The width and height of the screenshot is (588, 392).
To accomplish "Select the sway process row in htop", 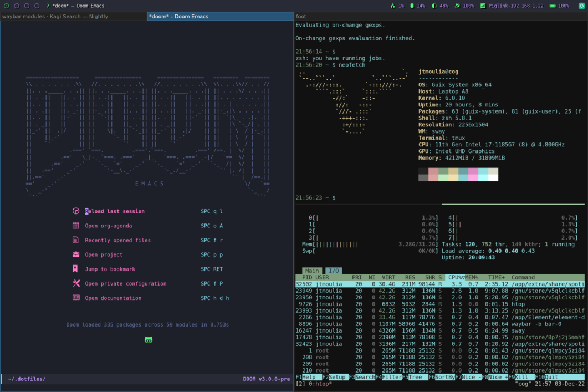I will pyautogui.click(x=440, y=330).
